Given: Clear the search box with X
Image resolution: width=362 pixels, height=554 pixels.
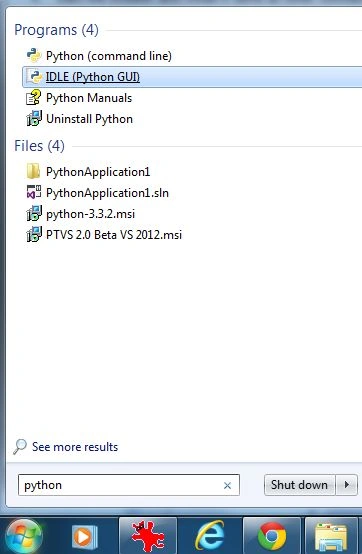Looking at the screenshot, I should point(227,486).
